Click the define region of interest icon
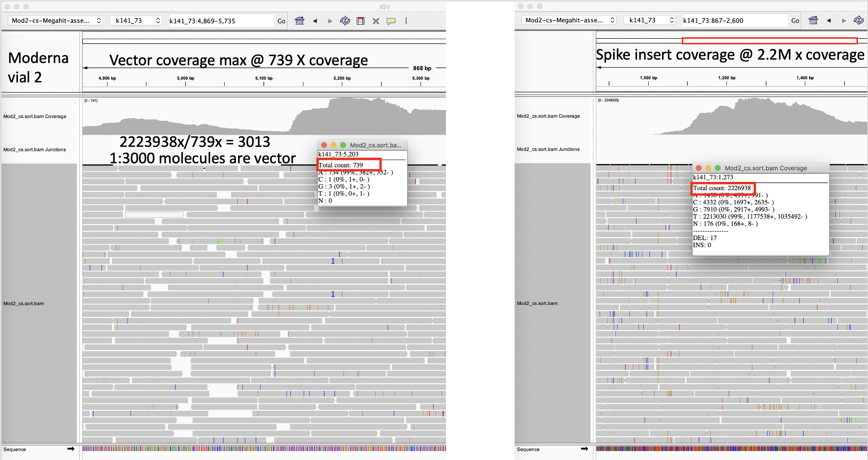The image size is (868, 460). pyautogui.click(x=360, y=21)
